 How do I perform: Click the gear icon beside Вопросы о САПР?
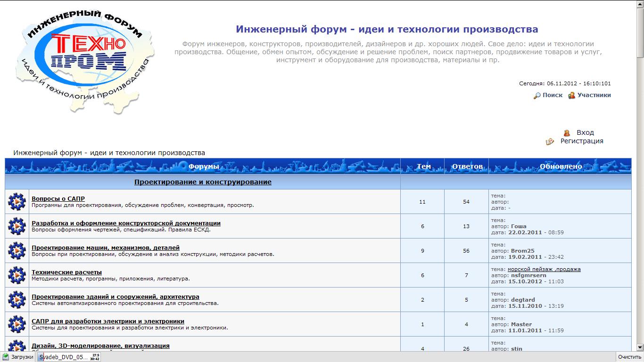coord(17,202)
